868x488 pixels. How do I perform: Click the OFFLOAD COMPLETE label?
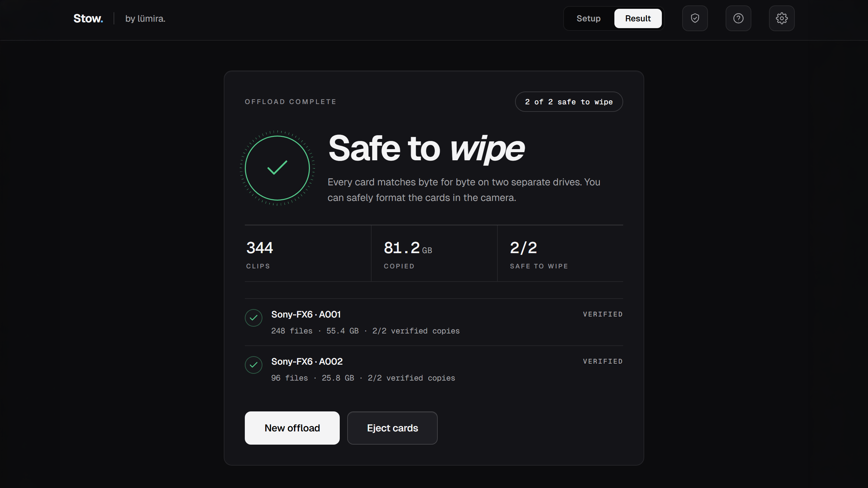click(x=291, y=102)
